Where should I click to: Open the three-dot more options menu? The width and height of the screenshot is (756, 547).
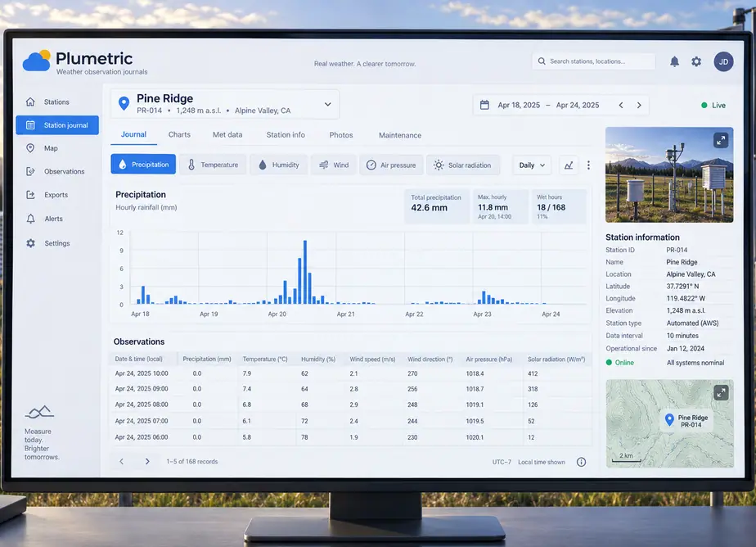(x=588, y=165)
